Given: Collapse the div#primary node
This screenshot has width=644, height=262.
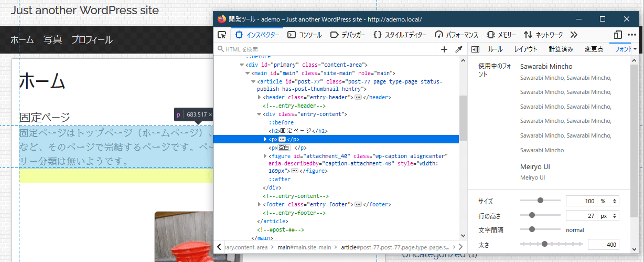Looking at the screenshot, I should (x=241, y=65).
